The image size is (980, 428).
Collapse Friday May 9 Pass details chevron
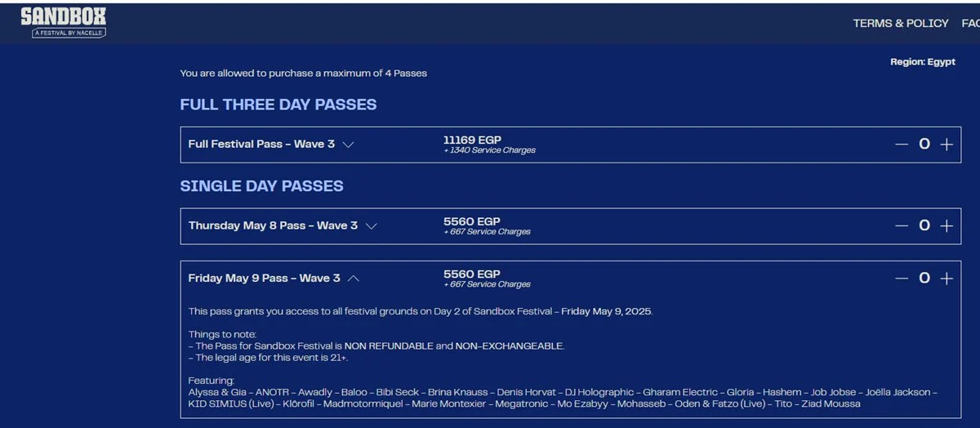point(354,279)
